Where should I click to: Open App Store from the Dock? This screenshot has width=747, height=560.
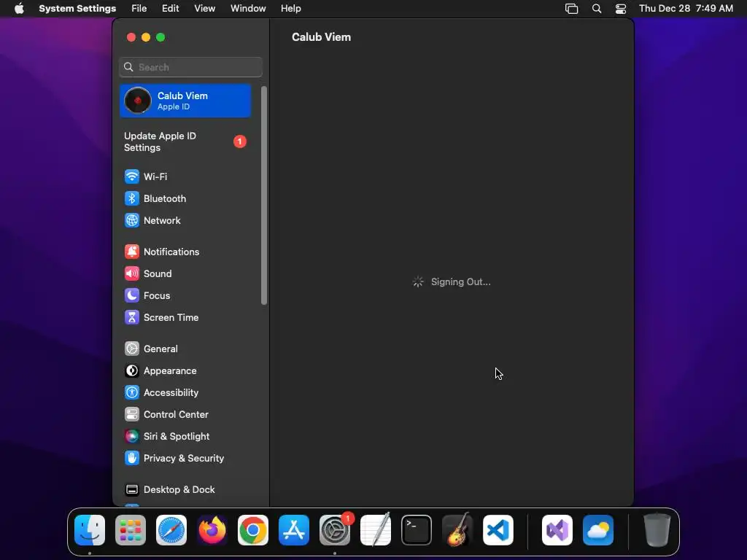(294, 530)
